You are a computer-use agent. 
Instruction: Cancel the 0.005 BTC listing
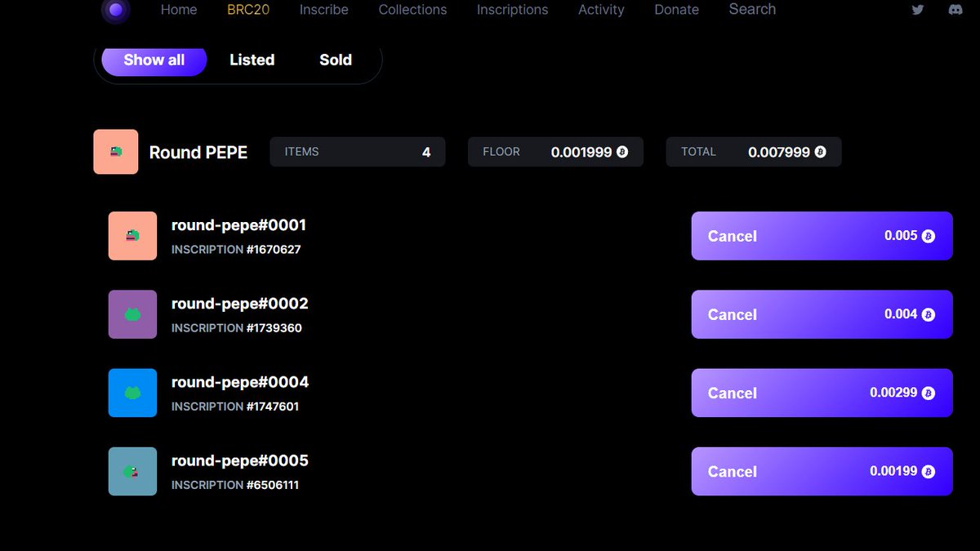click(x=822, y=236)
